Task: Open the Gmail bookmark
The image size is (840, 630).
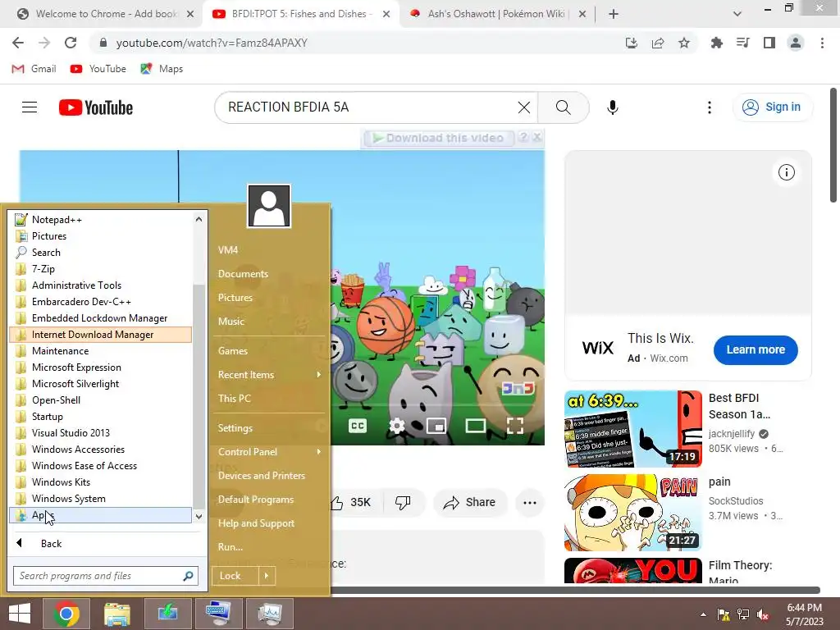Action: click(34, 69)
